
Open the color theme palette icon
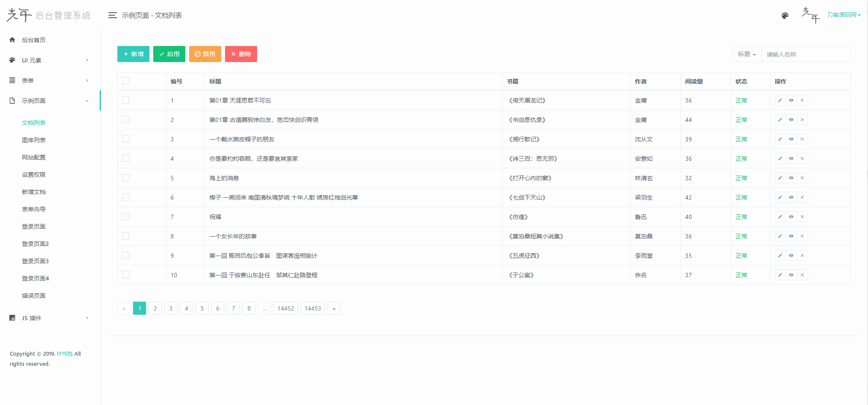click(x=785, y=16)
